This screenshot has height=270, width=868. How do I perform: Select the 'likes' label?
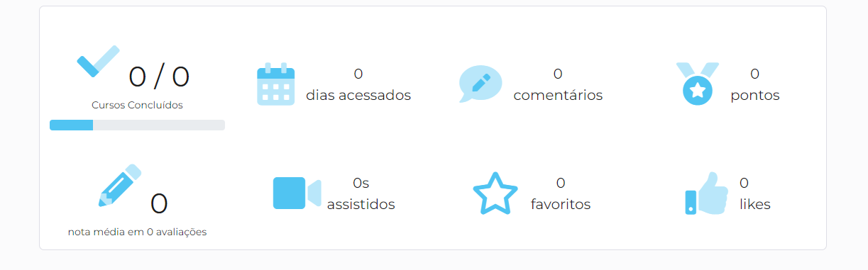pos(755,205)
